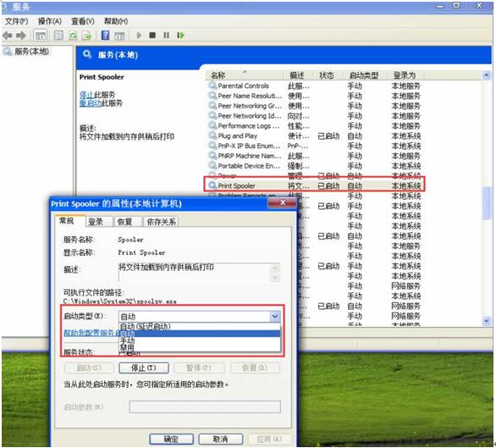This screenshot has height=448, width=496.
Task: Click the refresh toolbar icon
Action: click(73, 36)
